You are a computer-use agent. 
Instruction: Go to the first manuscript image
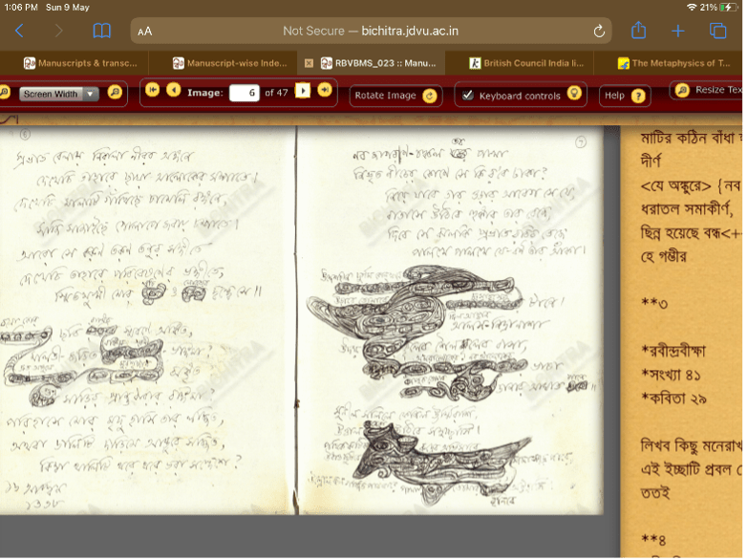(153, 91)
